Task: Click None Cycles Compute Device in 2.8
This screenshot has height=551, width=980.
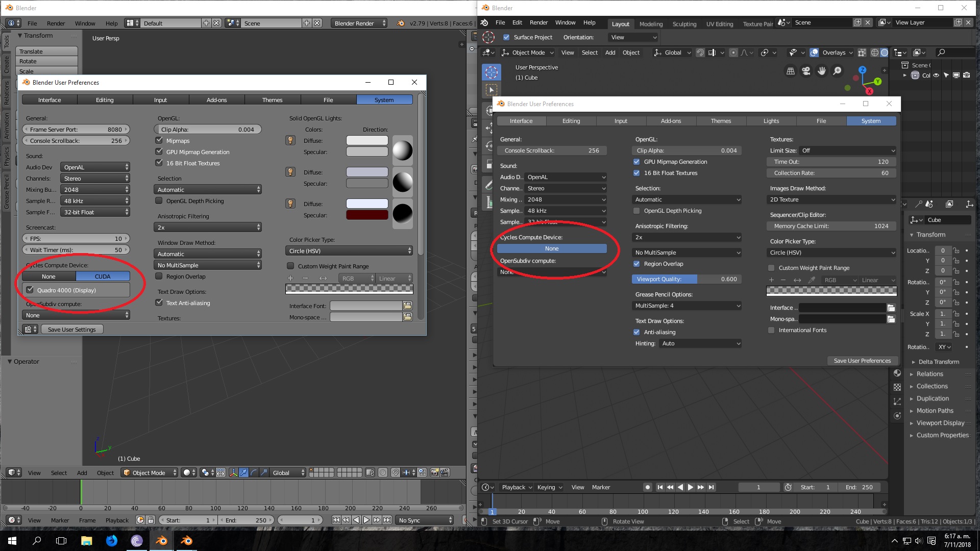Action: 552,248
